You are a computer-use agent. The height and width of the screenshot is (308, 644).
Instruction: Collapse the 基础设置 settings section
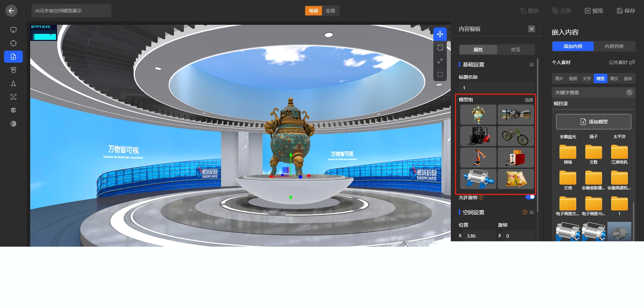point(531,64)
